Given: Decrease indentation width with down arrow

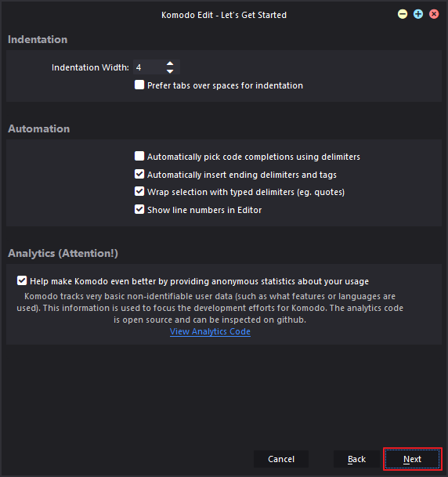Looking at the screenshot, I should click(x=170, y=71).
